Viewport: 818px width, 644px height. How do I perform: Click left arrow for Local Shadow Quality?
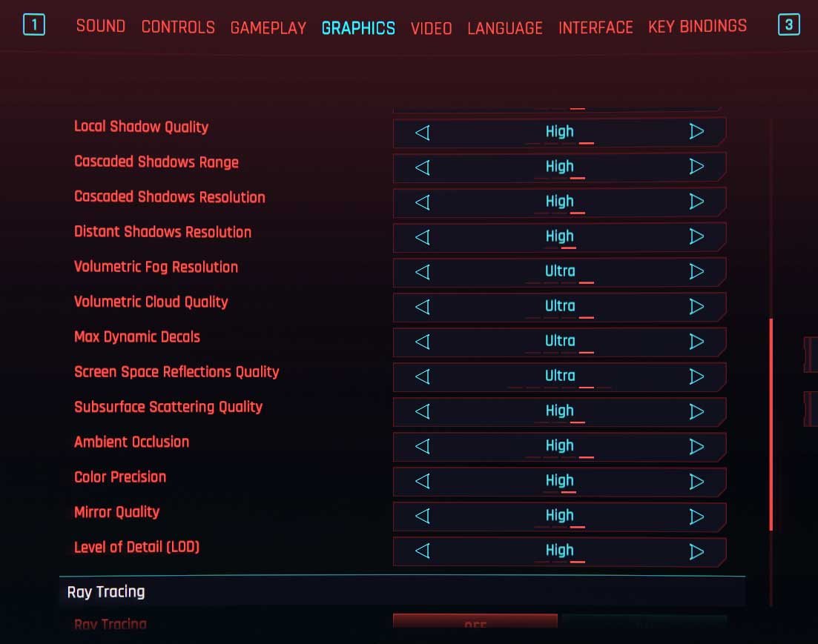pos(422,133)
